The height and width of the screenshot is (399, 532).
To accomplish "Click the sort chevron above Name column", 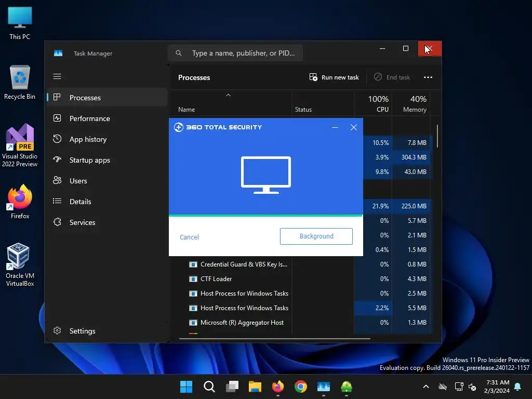I will click(x=229, y=96).
